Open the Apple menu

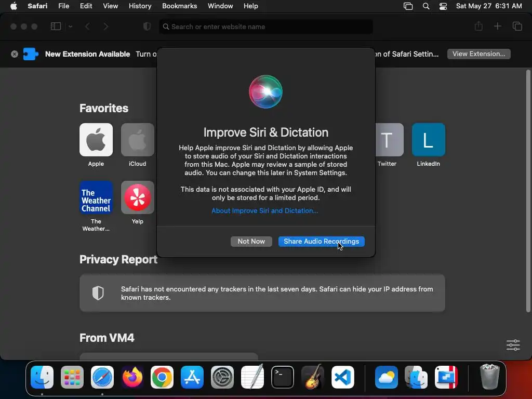tap(13, 6)
